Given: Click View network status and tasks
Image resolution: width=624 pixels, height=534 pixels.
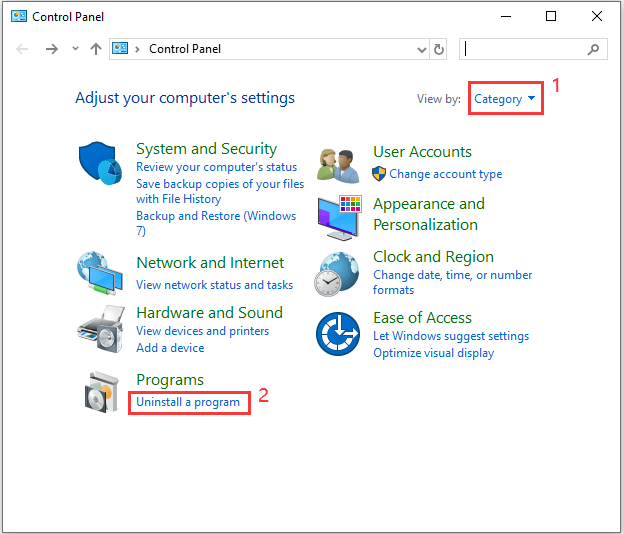Looking at the screenshot, I should tap(214, 285).
